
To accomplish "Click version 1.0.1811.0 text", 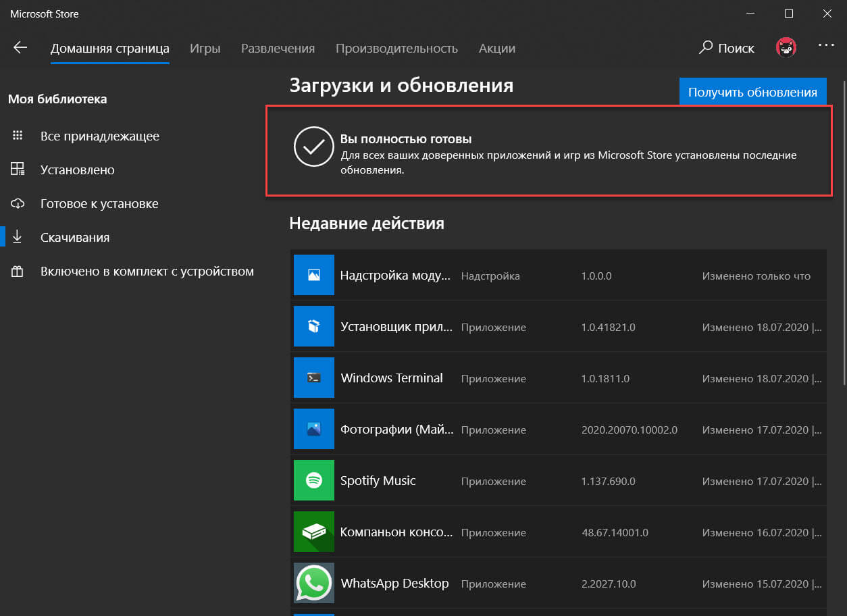I will (x=605, y=378).
